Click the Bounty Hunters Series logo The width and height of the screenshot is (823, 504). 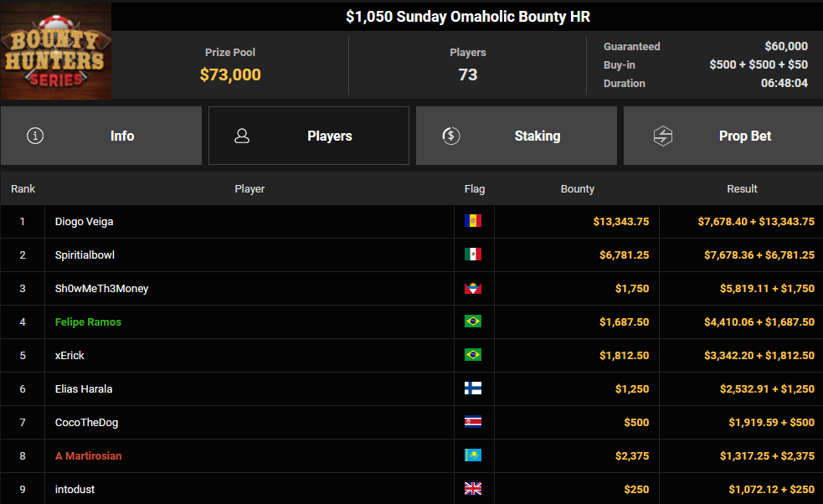point(55,50)
